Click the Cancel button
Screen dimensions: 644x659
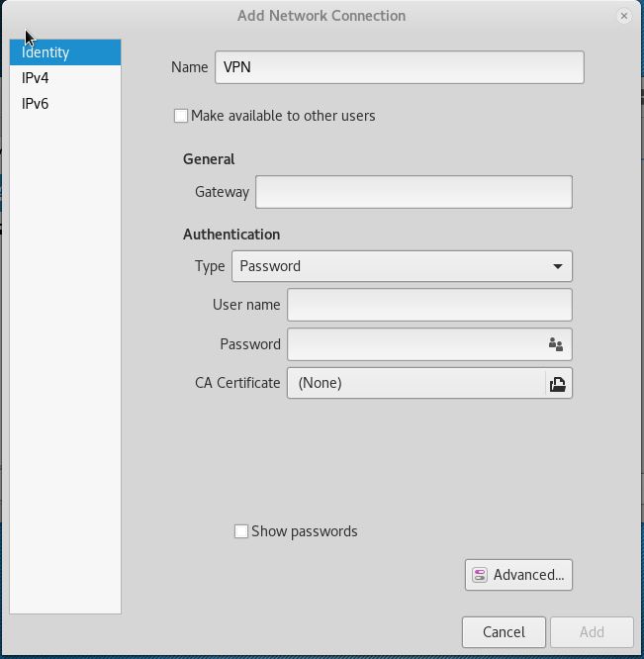coord(504,632)
